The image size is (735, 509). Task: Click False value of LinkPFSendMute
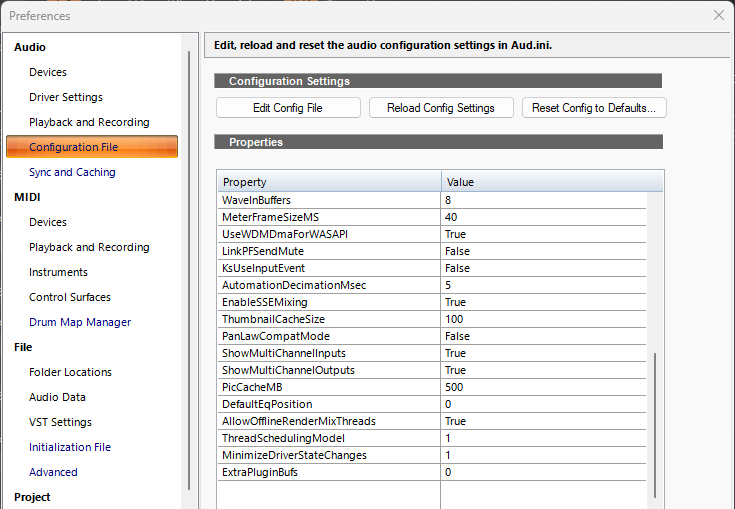458,251
